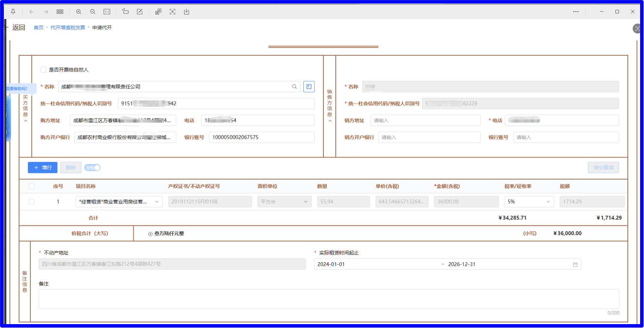The height and width of the screenshot is (328, 644).
Task: Open the thumbnail grid view icon
Action: [60, 12]
